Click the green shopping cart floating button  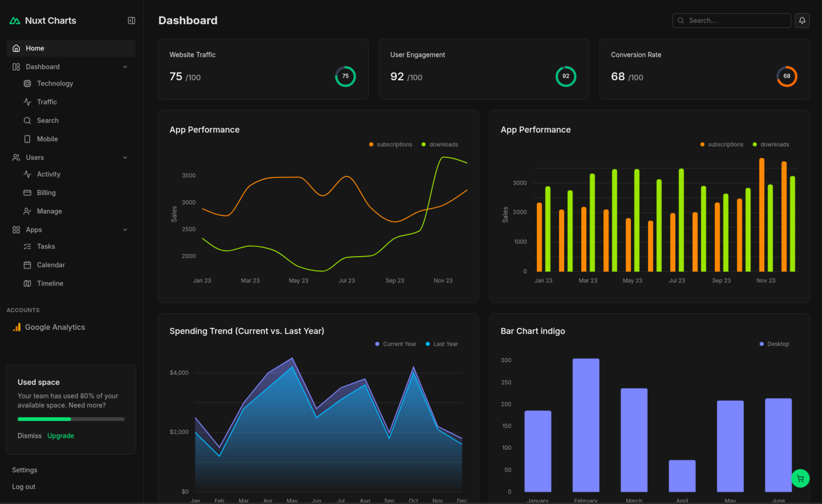pyautogui.click(x=800, y=478)
